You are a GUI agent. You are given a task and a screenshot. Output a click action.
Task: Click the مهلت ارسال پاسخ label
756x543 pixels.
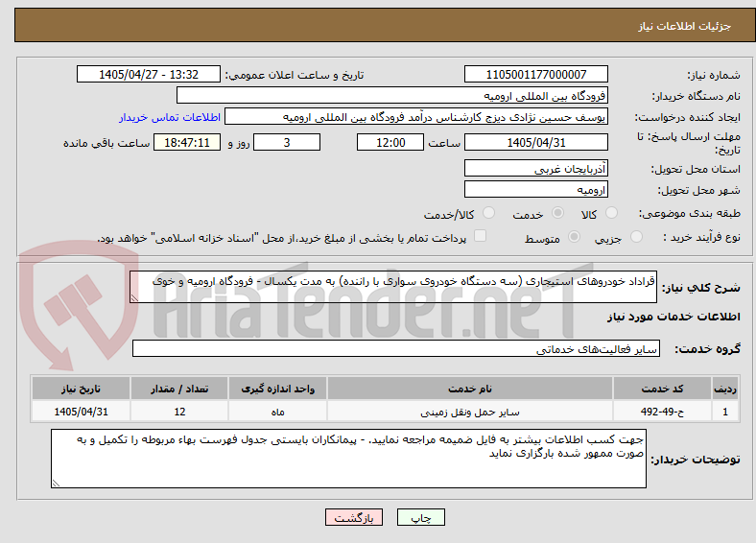(689, 143)
